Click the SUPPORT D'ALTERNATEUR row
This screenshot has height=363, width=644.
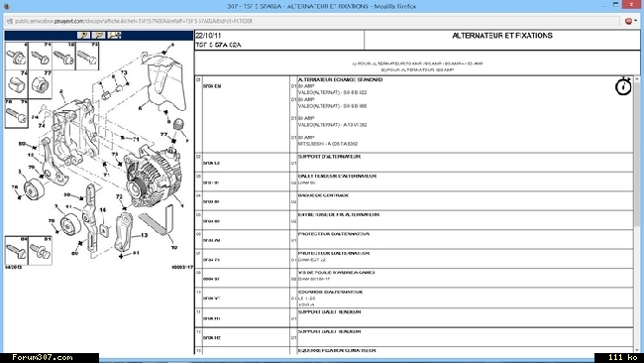pyautogui.click(x=414, y=163)
